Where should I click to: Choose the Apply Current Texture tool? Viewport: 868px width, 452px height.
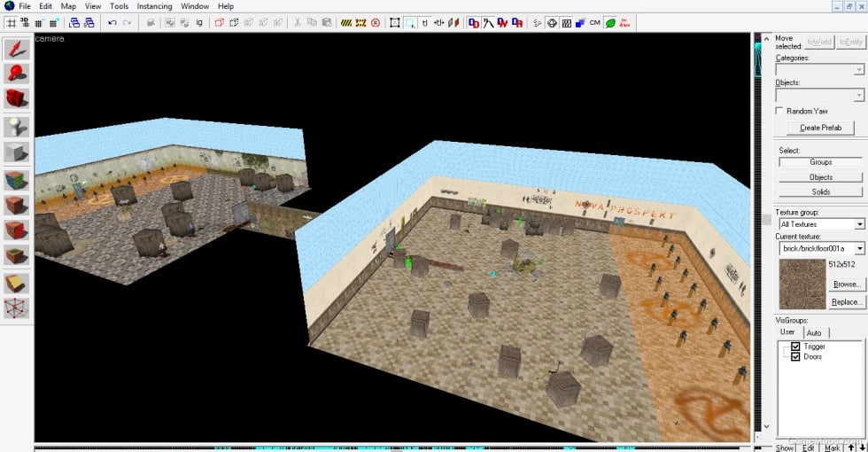click(17, 205)
